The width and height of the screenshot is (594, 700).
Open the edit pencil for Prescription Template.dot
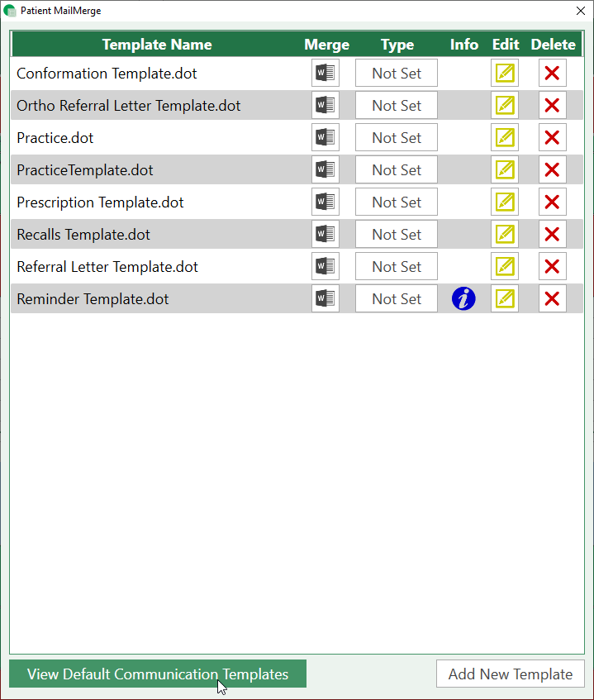coord(504,202)
